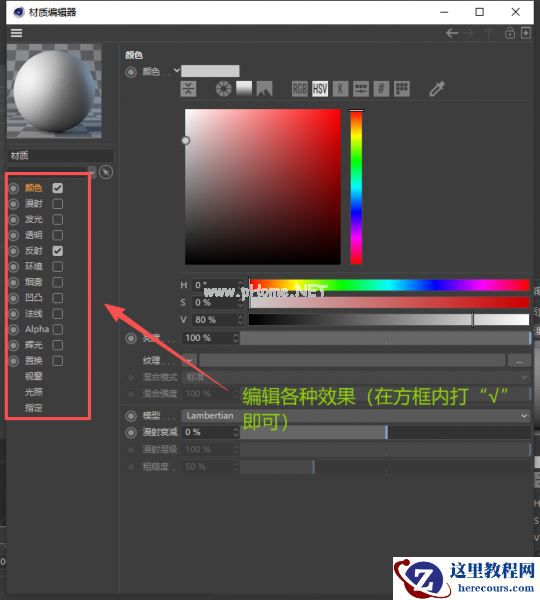Click the compact color chooser toggle icon

(188, 89)
